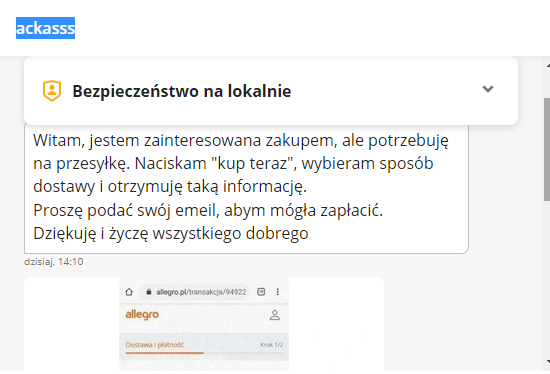Click the orange allegro logo

coord(142,314)
